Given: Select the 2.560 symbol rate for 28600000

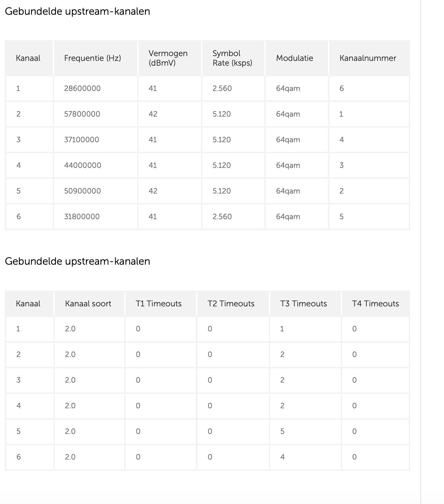Looking at the screenshot, I should click(x=222, y=89).
